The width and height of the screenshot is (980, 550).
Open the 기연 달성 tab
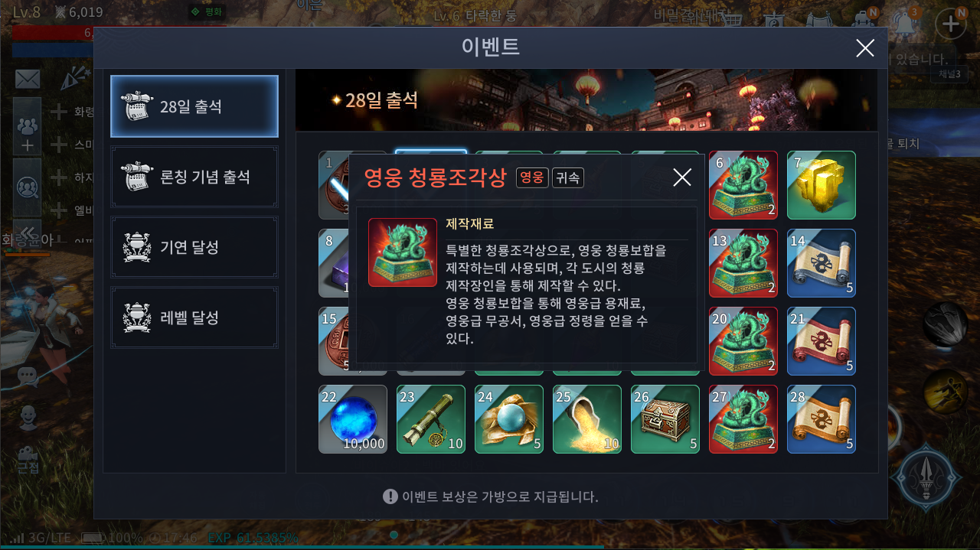tap(194, 247)
